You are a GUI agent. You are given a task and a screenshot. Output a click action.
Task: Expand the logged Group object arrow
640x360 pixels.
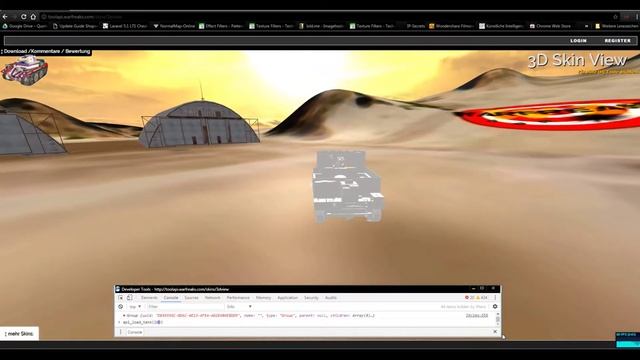pos(124,316)
